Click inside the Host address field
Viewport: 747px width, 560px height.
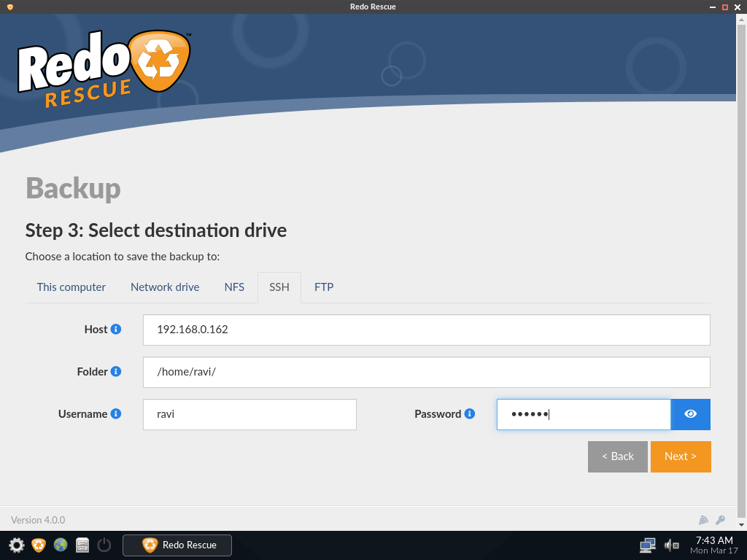point(426,330)
